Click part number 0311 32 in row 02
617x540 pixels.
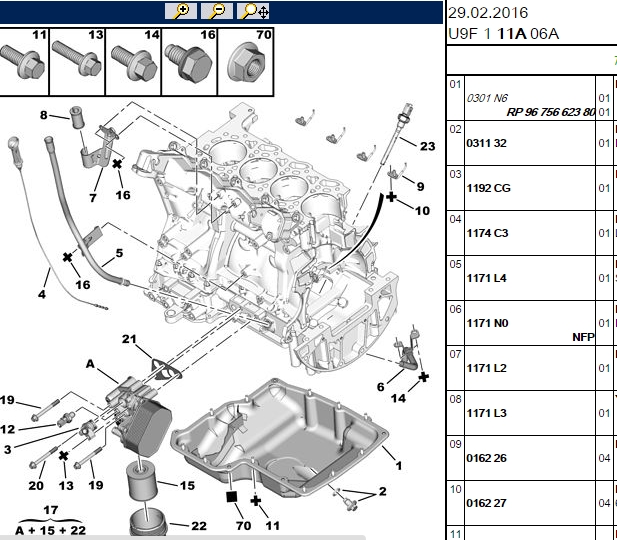pyautogui.click(x=486, y=143)
